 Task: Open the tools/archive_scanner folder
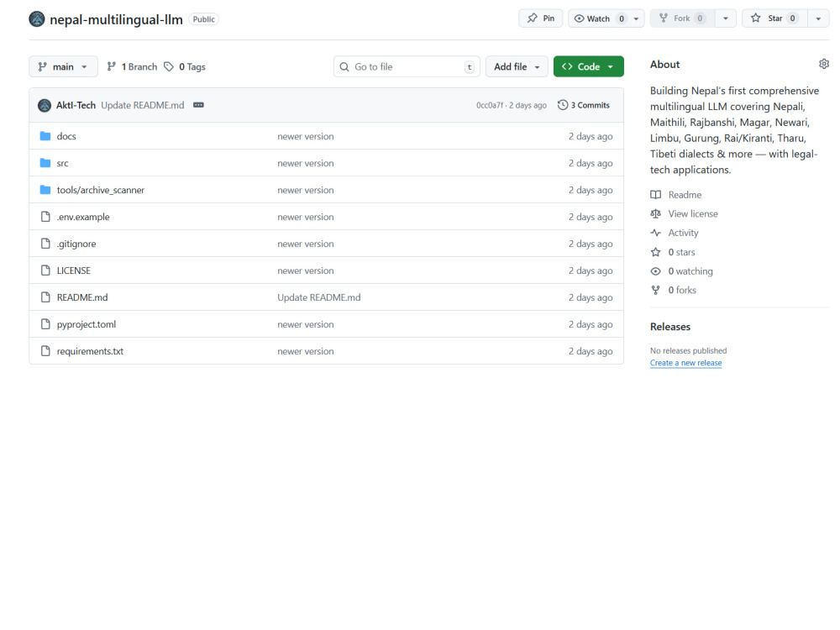click(x=101, y=190)
